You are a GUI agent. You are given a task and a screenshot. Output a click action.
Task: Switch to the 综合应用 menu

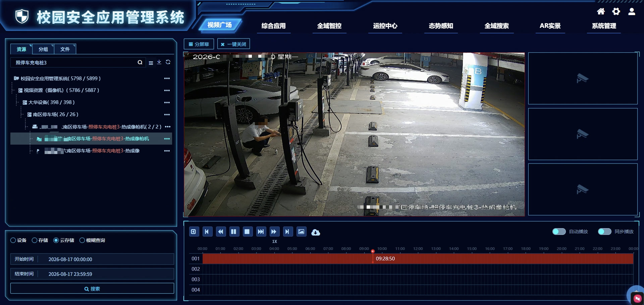pos(273,26)
